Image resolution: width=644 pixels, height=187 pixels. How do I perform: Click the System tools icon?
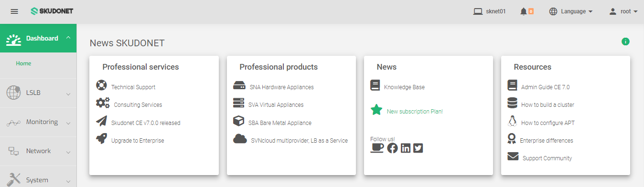coord(14,180)
